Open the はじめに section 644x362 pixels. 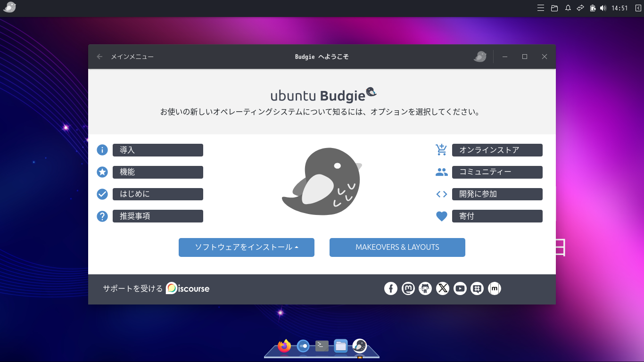pos(158,194)
